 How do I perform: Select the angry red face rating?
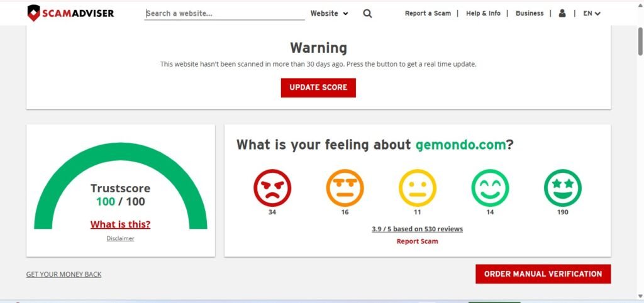(272, 188)
